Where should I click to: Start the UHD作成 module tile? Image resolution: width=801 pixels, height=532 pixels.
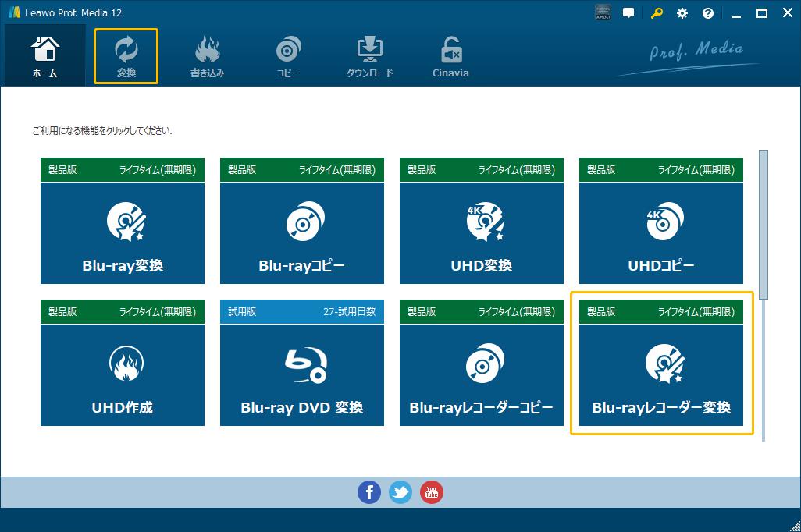pyautogui.click(x=123, y=374)
